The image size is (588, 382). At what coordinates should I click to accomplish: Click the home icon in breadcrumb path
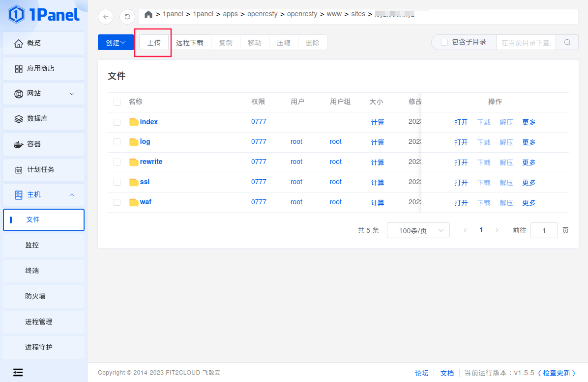point(148,14)
